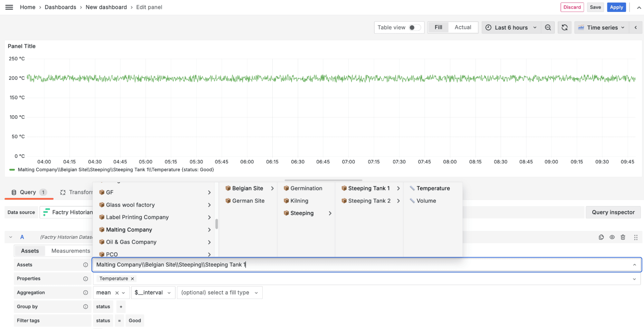Viewport: 644px width, 329px height.
Task: Refresh the dashboard data
Action: (x=564, y=27)
